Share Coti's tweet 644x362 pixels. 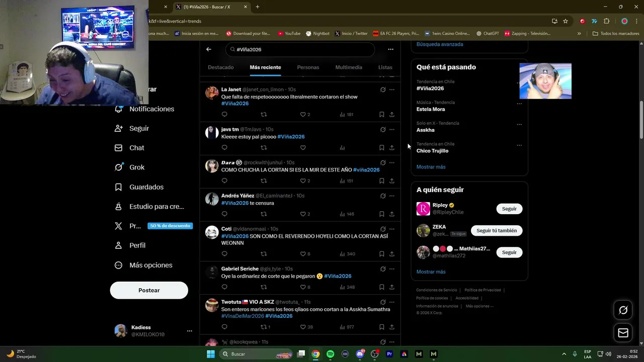pos(392,254)
